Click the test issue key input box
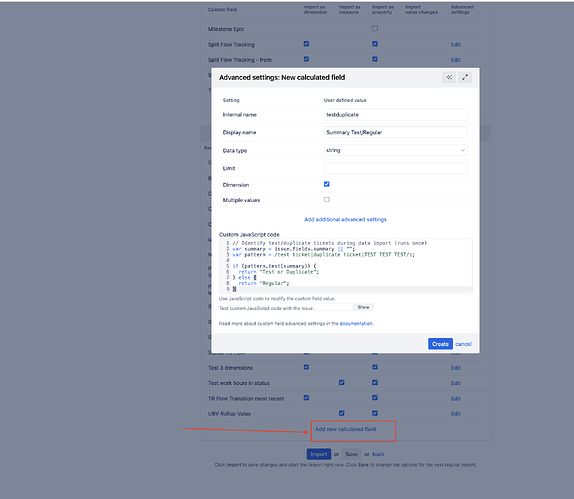Screen dimensions: 574x499 (x=333, y=307)
